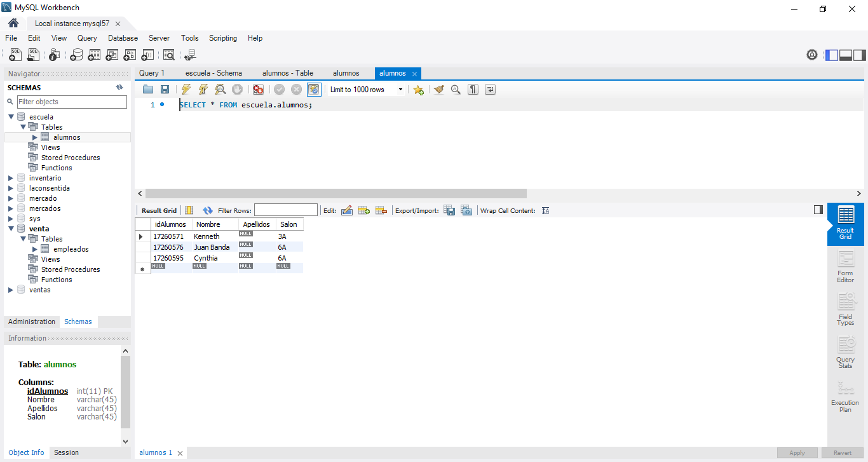The width and height of the screenshot is (868, 462).
Task: Open script file folder icon in editor
Action: coord(148,90)
